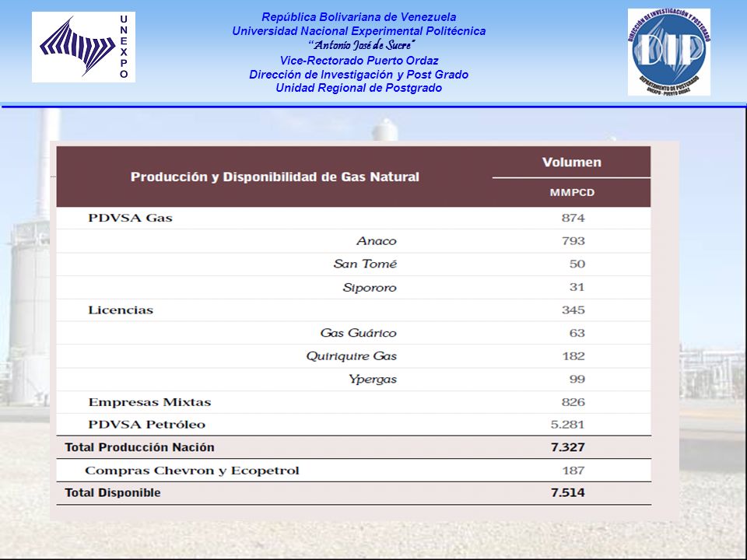Select the Licencias value 345
747x560 pixels.
pyautogui.click(x=573, y=310)
